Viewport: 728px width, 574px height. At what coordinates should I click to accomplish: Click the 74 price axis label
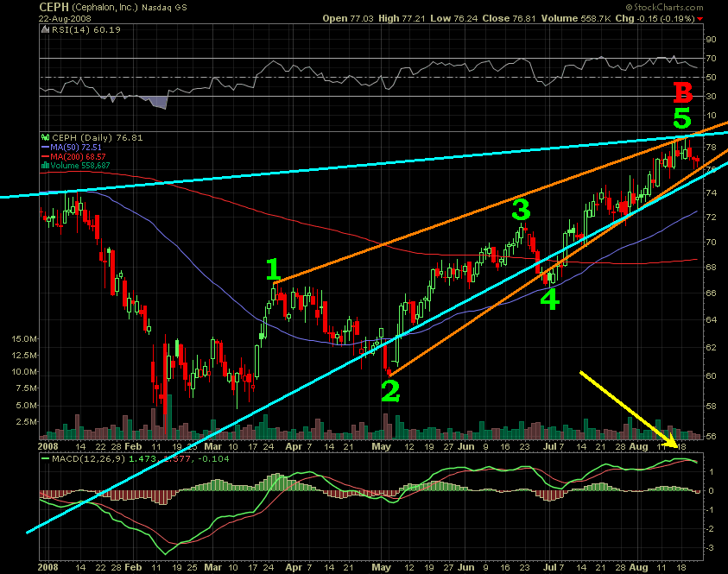711,193
